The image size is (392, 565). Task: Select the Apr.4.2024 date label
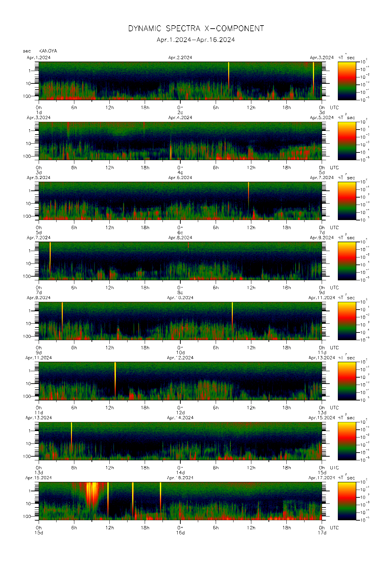(x=180, y=118)
